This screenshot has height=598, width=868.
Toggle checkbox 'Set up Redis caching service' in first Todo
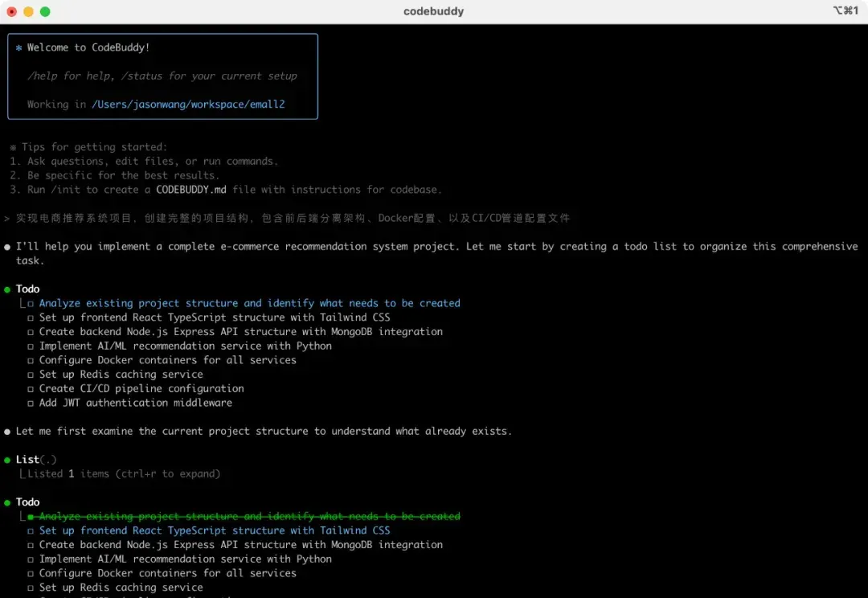31,375
